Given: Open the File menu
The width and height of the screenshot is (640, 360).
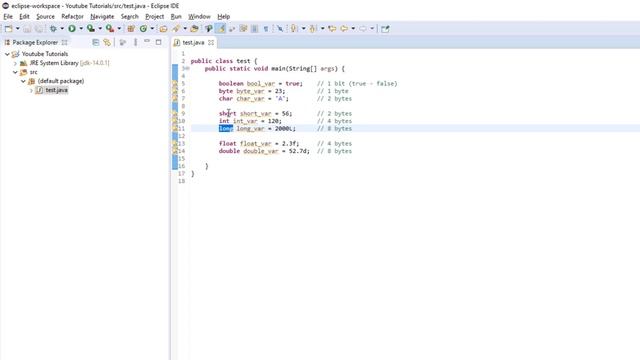Looking at the screenshot, I should pyautogui.click(x=8, y=16).
